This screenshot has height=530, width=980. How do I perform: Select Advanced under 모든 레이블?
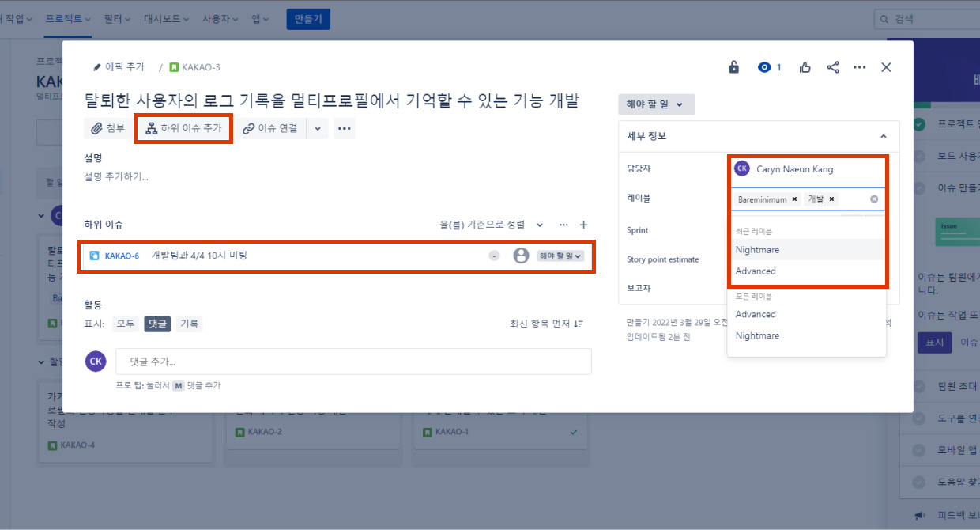[806, 314]
